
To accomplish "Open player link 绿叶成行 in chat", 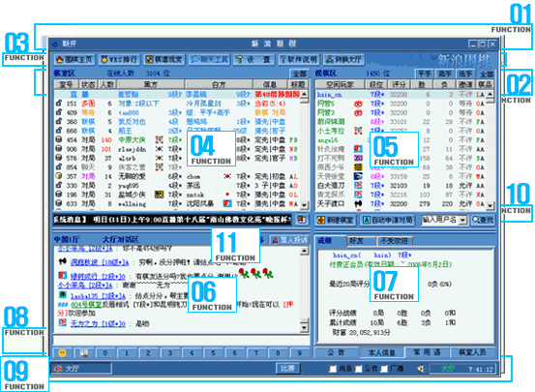I will tap(98, 276).
